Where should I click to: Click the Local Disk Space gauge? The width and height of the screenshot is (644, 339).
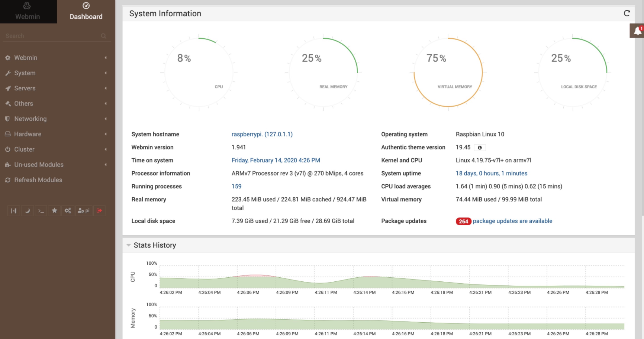coord(573,72)
